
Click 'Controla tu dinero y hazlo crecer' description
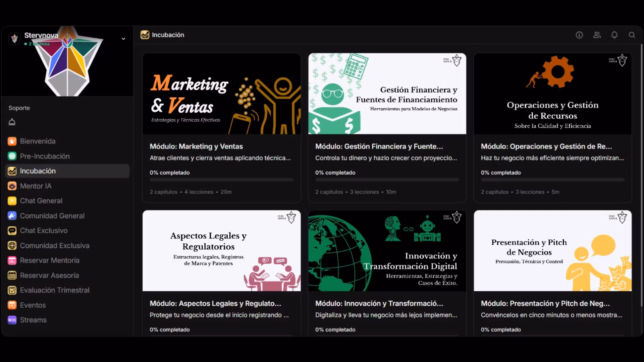coord(386,158)
